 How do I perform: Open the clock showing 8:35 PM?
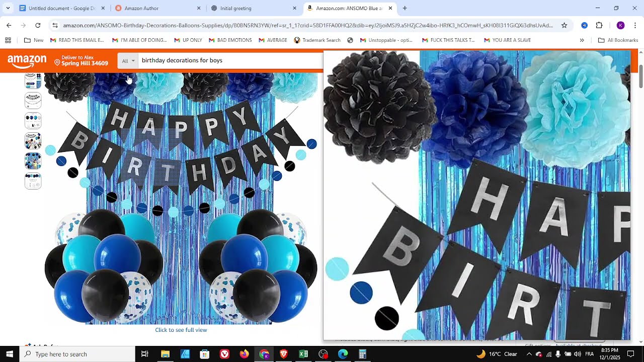pyautogui.click(x=609, y=354)
